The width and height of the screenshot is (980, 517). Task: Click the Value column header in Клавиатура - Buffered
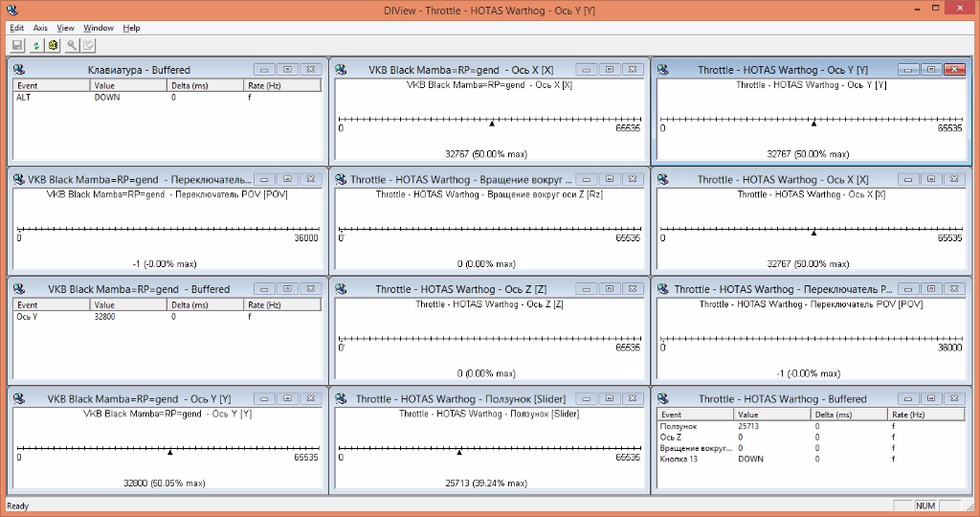(128, 85)
